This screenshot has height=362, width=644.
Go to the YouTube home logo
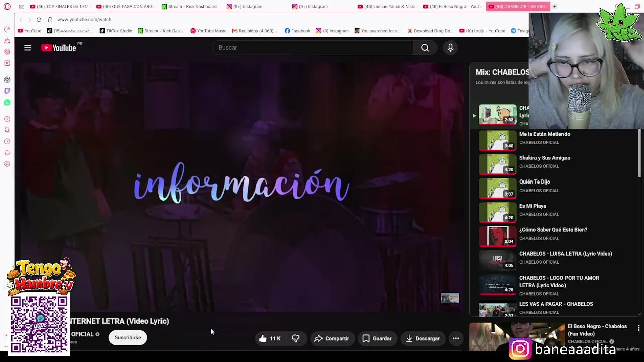click(x=59, y=48)
